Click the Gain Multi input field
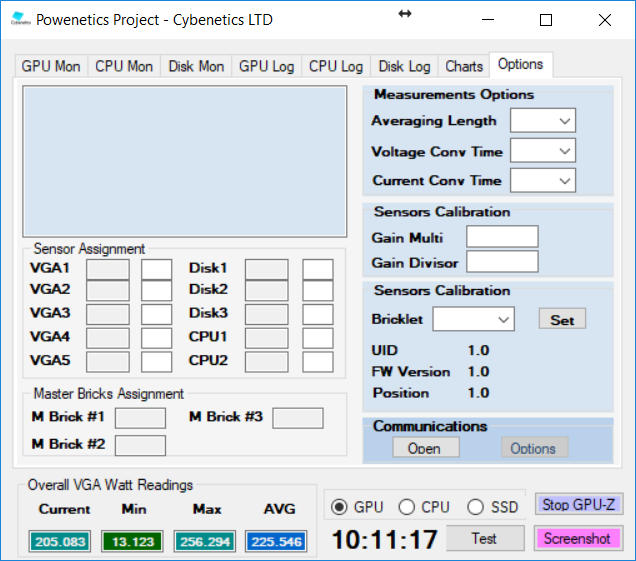 502,236
